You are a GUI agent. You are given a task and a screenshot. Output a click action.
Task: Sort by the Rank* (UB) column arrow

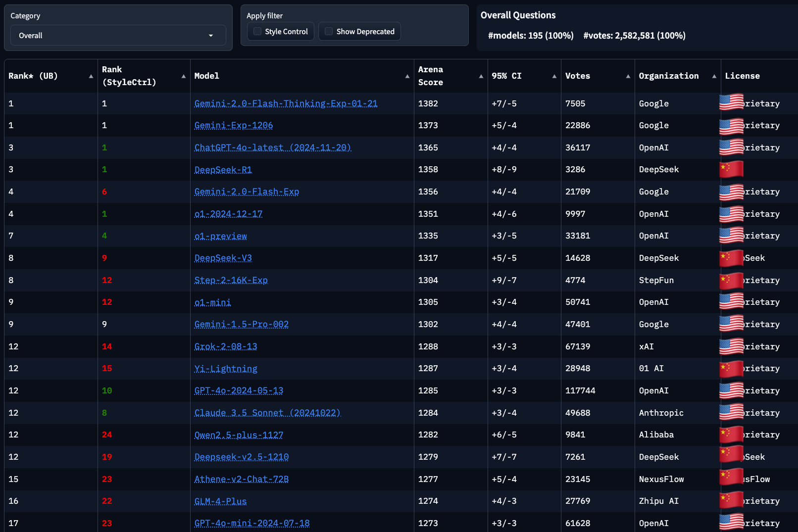[x=91, y=76]
